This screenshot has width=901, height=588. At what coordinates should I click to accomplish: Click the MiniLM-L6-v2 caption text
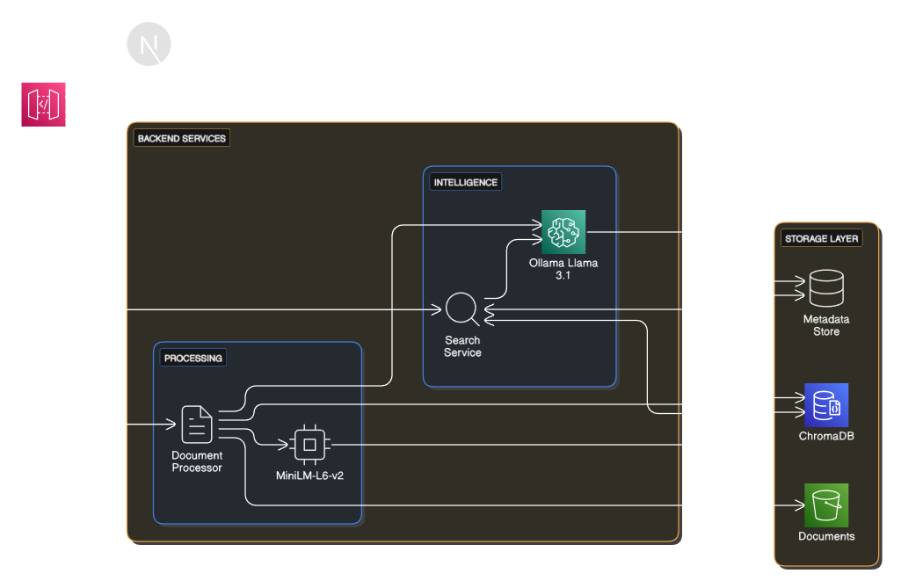pyautogui.click(x=311, y=475)
